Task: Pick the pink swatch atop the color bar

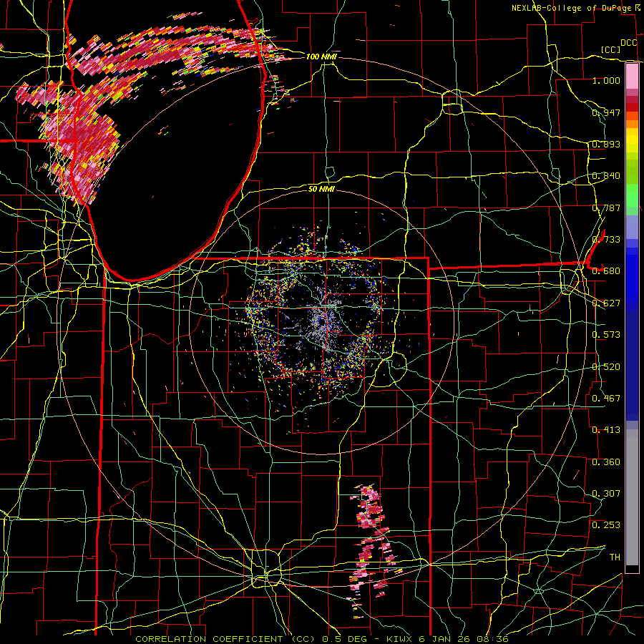Action: [632, 76]
